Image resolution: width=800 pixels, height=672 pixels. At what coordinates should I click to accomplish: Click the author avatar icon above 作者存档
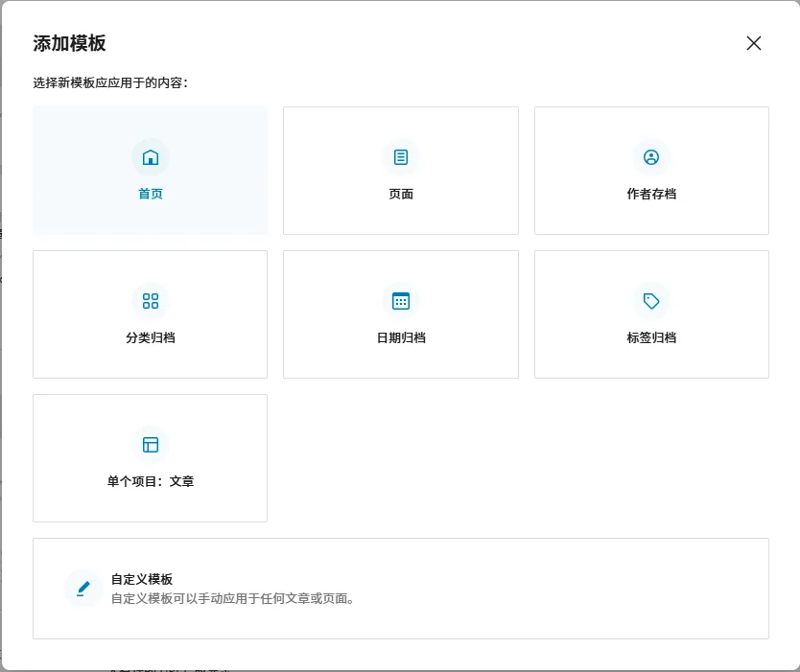pos(651,157)
